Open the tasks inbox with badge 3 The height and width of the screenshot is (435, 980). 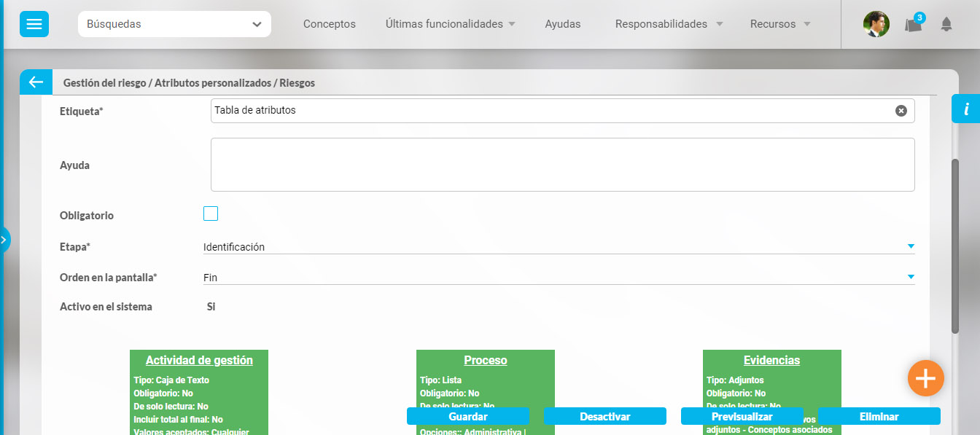click(x=914, y=23)
